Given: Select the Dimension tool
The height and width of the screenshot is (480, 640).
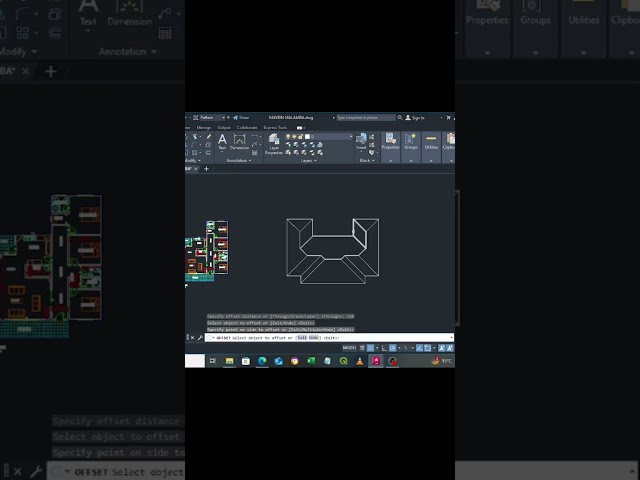Looking at the screenshot, I should coord(240,141).
